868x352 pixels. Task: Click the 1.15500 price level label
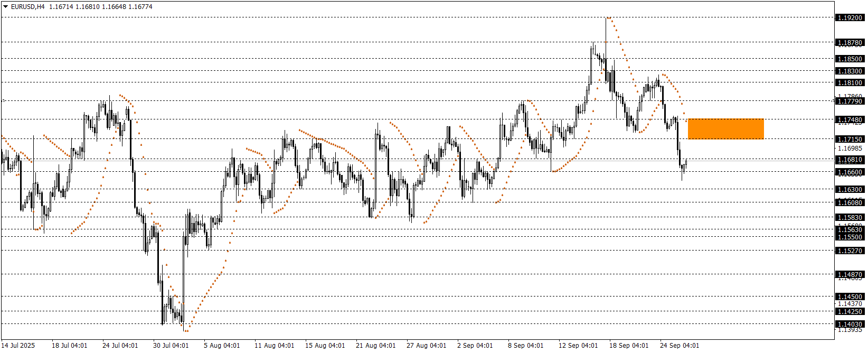[850, 238]
